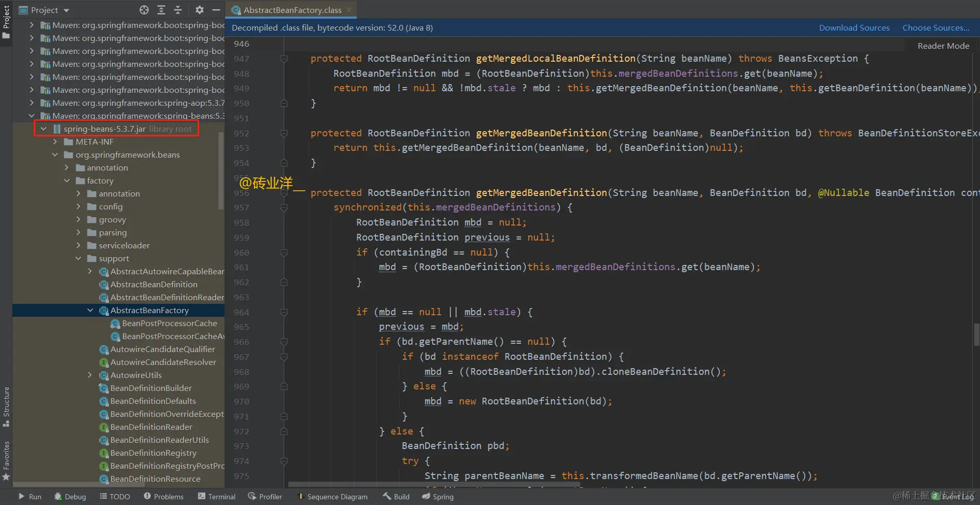Viewport: 980px width, 505px height.
Task: Click Choose Sources link
Action: pos(936,27)
